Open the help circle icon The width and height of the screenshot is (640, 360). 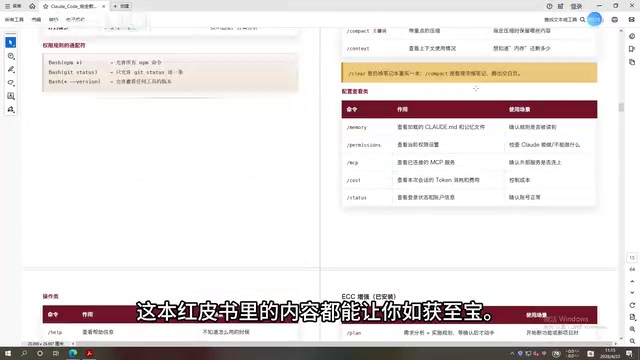(x=549, y=6)
